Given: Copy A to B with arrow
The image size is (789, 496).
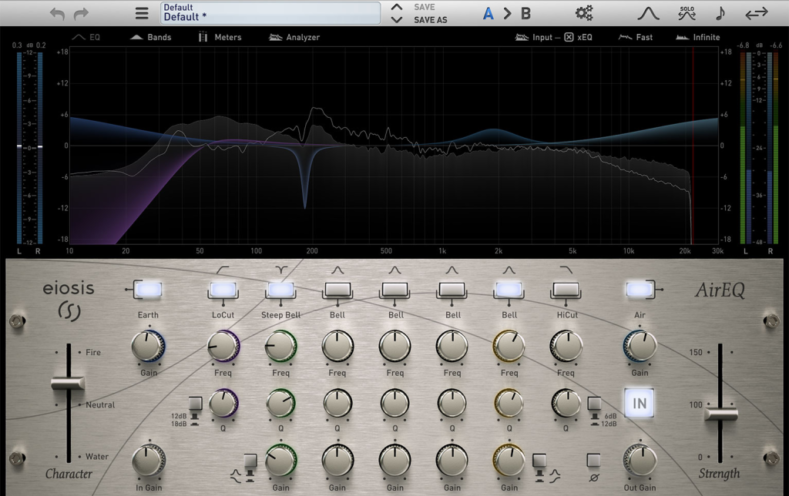Looking at the screenshot, I should pyautogui.click(x=507, y=14).
